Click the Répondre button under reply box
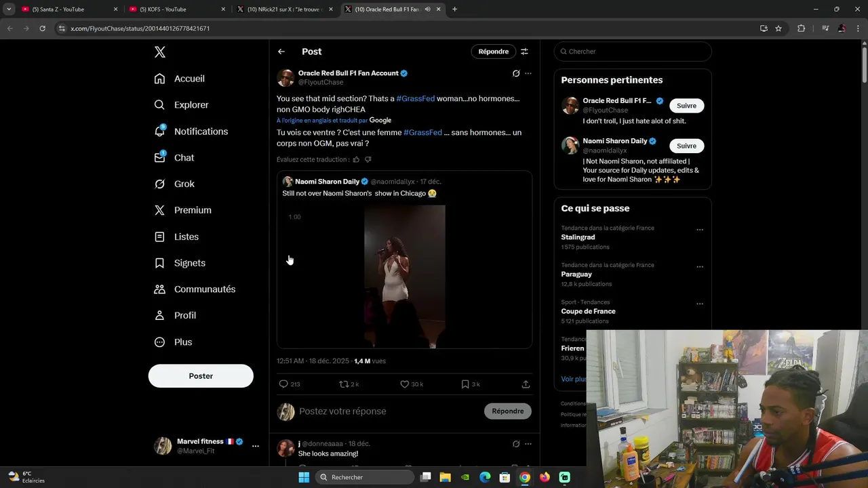Viewport: 868px width, 488px height. (508, 411)
